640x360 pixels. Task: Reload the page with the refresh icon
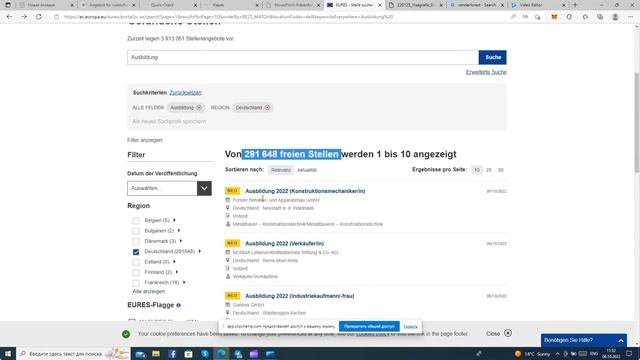point(39,17)
